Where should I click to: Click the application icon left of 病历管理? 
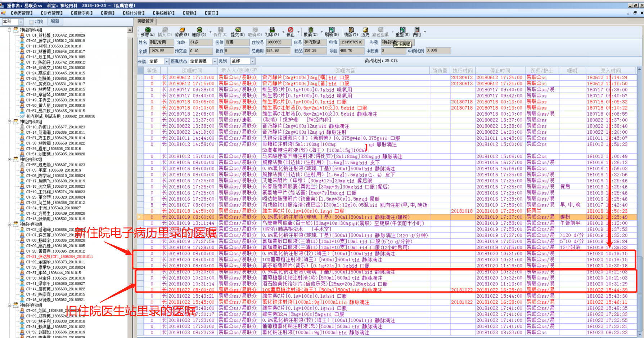(x=3, y=13)
